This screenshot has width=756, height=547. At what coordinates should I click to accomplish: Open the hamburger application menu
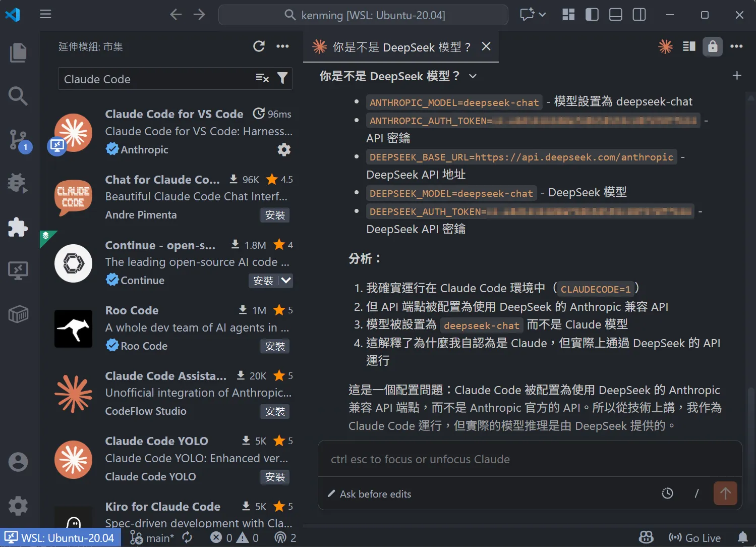pyautogui.click(x=45, y=14)
